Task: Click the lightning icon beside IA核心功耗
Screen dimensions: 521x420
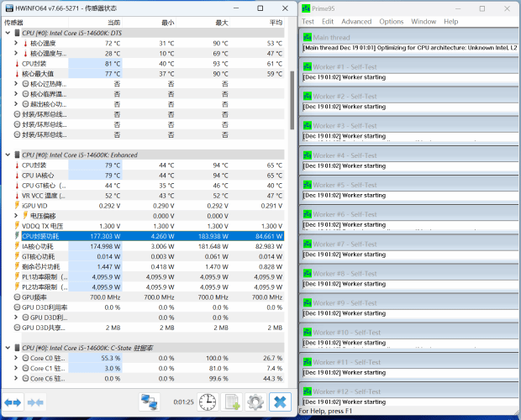Action: 17,246
